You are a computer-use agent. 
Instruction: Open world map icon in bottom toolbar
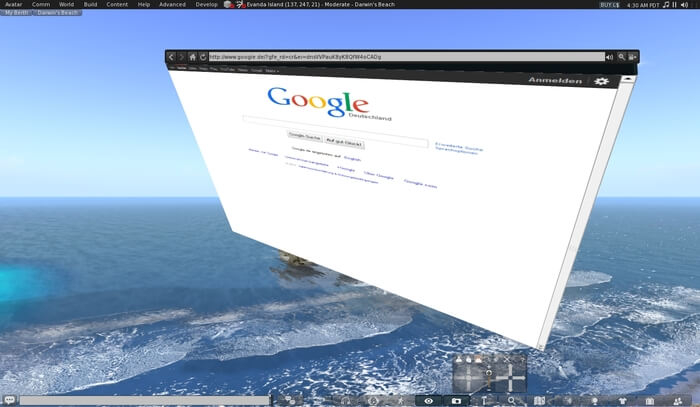pyautogui.click(x=539, y=401)
